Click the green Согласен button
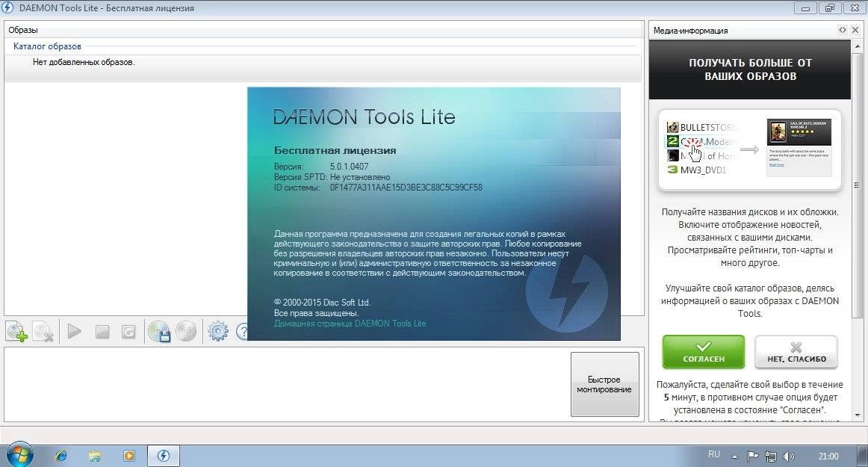Viewport: 868px width, 467px height. tap(704, 352)
